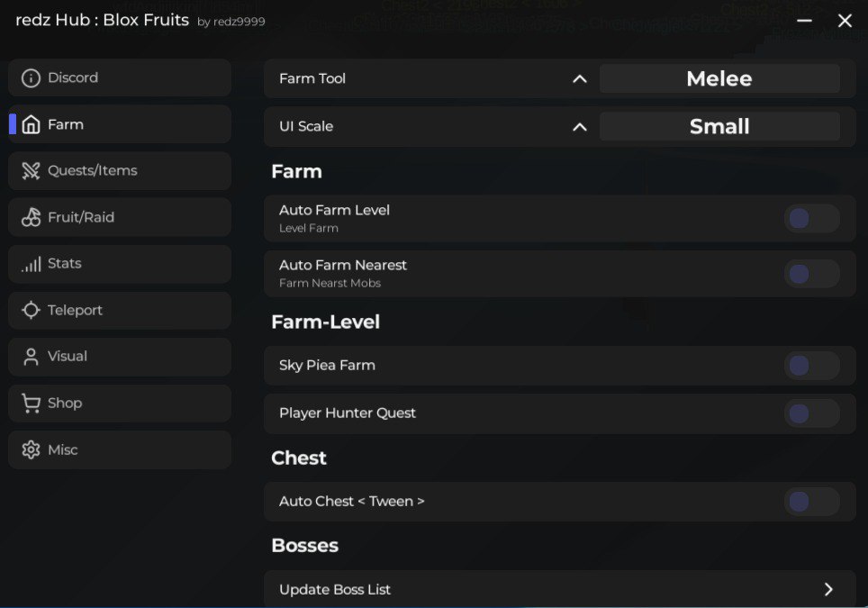Viewport: 868px width, 608px height.
Task: Click the Discord info icon
Action: [x=32, y=78]
